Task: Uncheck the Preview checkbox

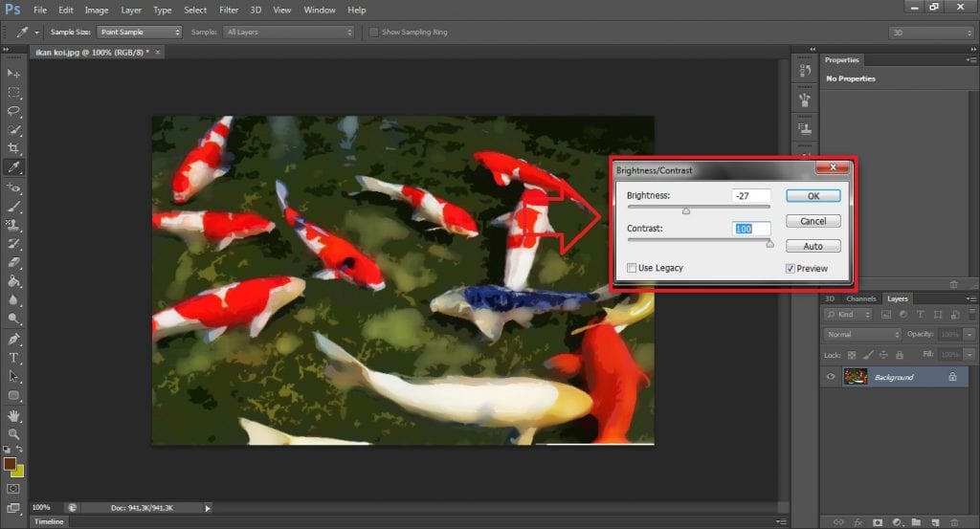Action: pyautogui.click(x=790, y=269)
